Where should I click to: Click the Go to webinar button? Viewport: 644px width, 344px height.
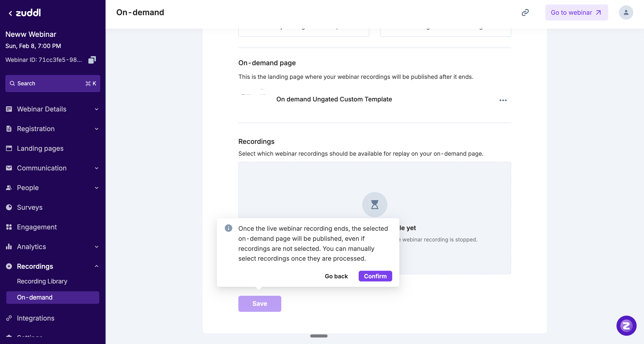pyautogui.click(x=576, y=13)
